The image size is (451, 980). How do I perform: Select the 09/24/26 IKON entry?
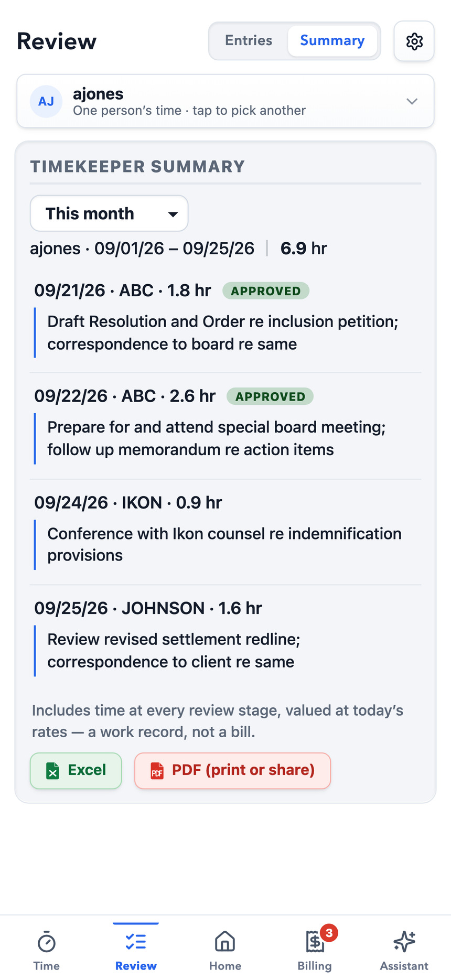click(225, 532)
